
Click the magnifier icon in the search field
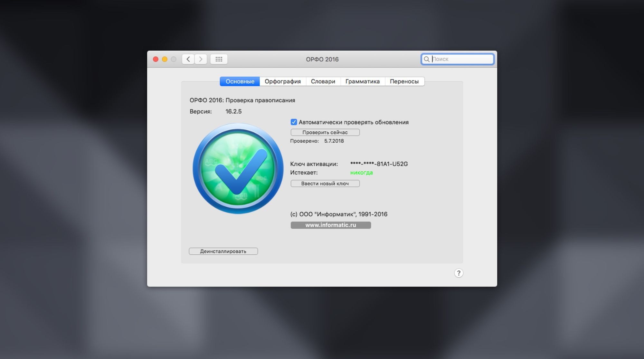pos(427,59)
